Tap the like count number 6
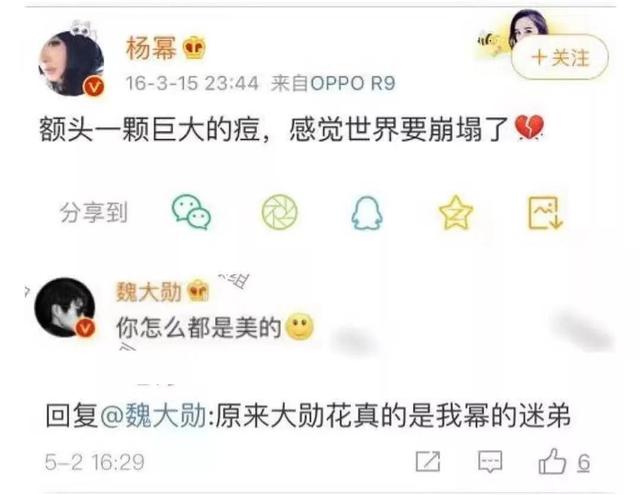 [x=584, y=462]
